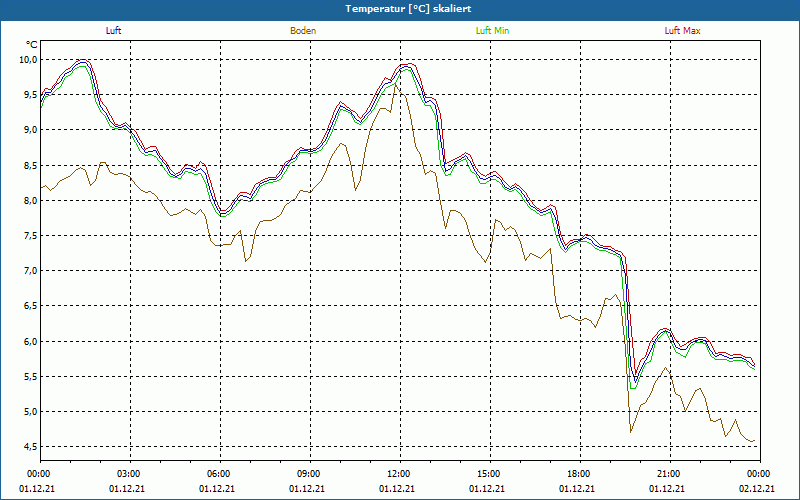Click the '9,5' y-axis value
Image resolution: width=800 pixels, height=500 pixels.
pyautogui.click(x=31, y=94)
